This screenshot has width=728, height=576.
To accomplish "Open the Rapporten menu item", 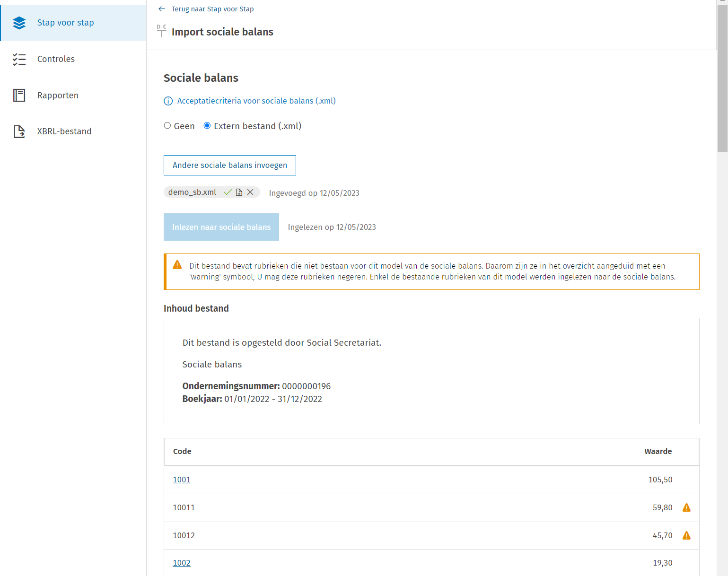I will click(58, 96).
